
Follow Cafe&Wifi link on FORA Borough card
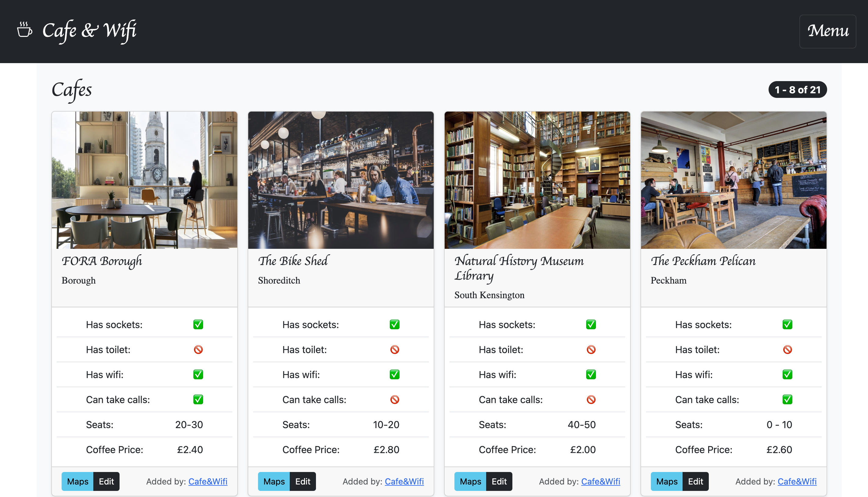click(208, 481)
